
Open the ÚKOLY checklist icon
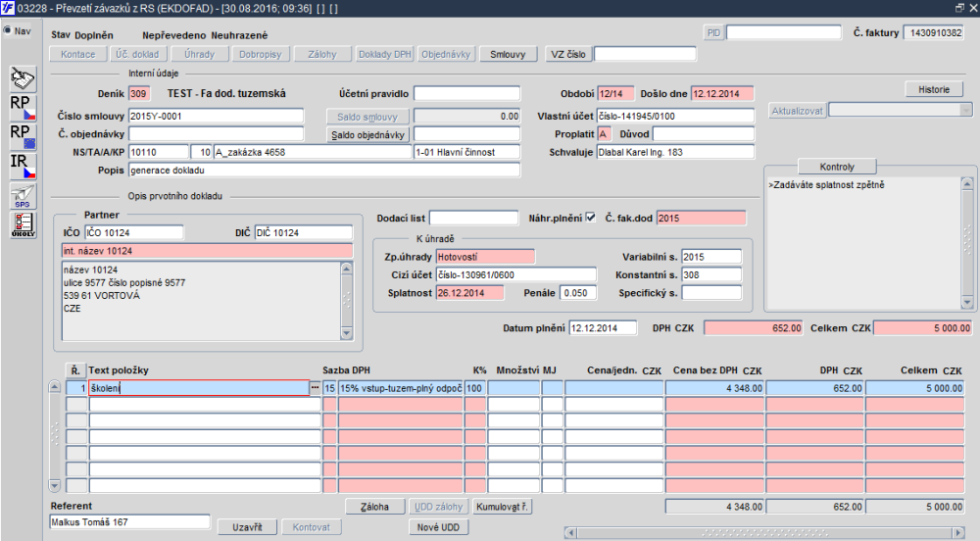point(24,224)
